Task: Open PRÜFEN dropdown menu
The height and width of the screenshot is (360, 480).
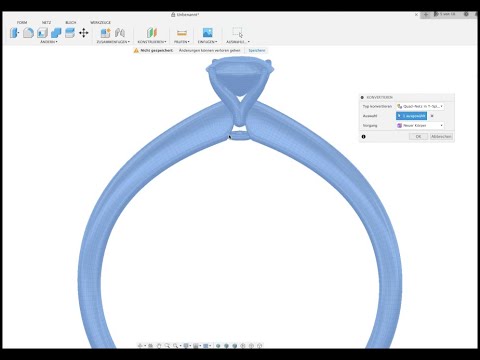Action: [182, 42]
